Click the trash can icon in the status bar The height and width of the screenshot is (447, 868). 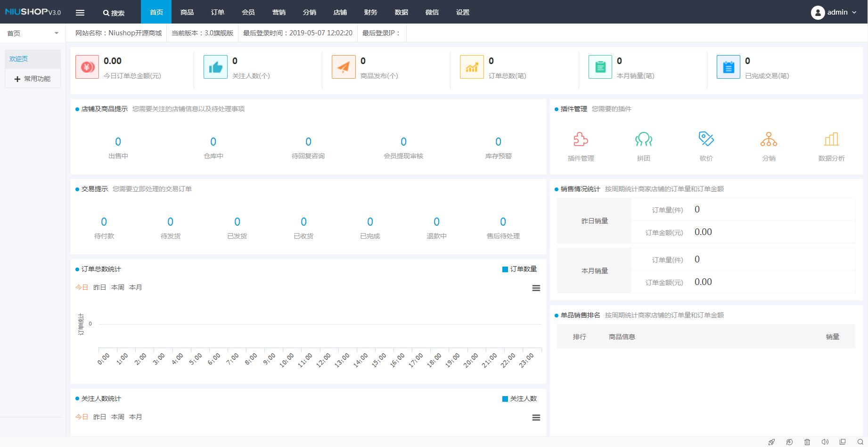click(x=807, y=442)
